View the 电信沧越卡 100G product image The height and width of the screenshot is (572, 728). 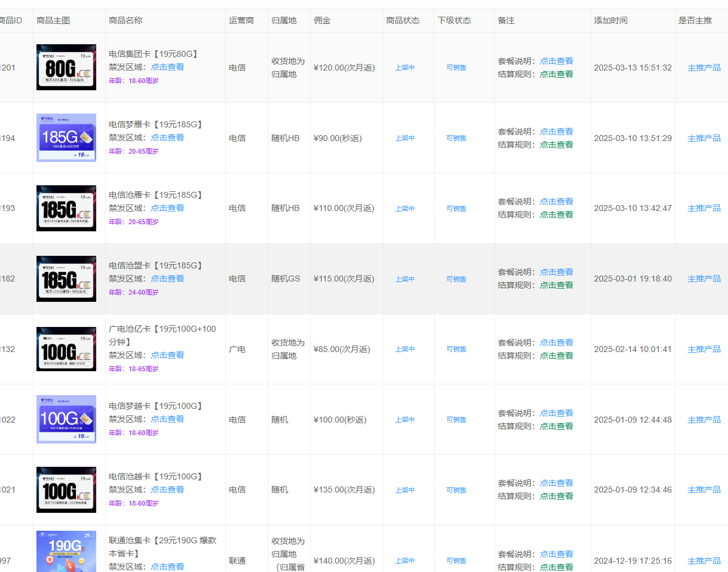coord(66,490)
